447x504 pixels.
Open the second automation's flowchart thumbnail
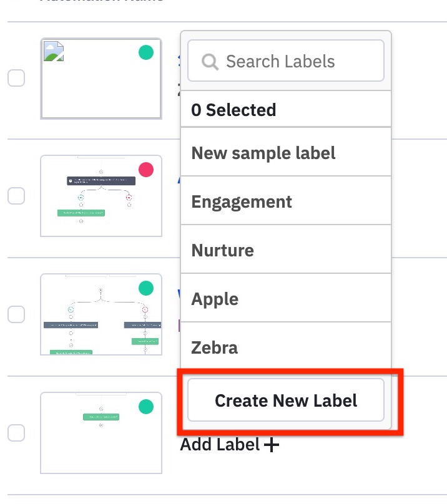(x=101, y=196)
